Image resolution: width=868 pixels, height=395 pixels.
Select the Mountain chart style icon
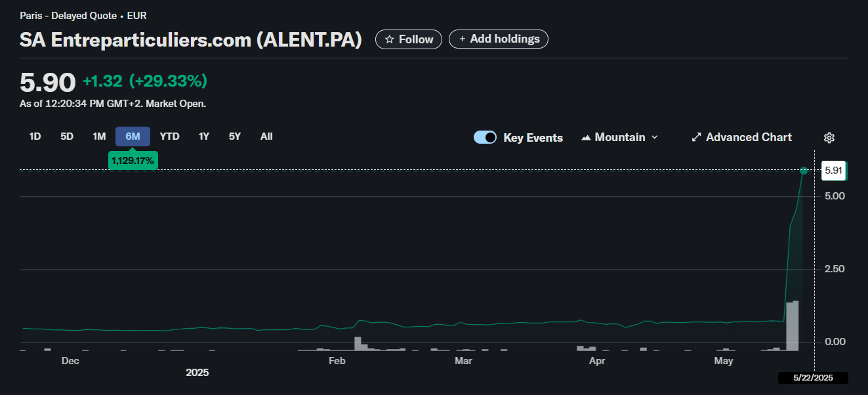[x=586, y=137]
